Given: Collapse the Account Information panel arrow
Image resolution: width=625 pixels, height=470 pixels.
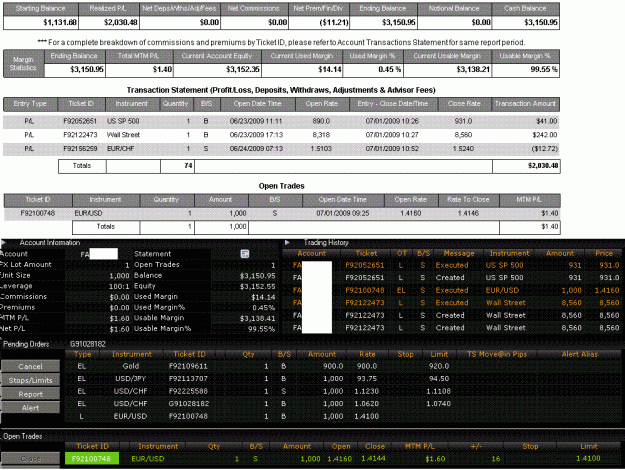Looking at the screenshot, I should click(x=3, y=242).
